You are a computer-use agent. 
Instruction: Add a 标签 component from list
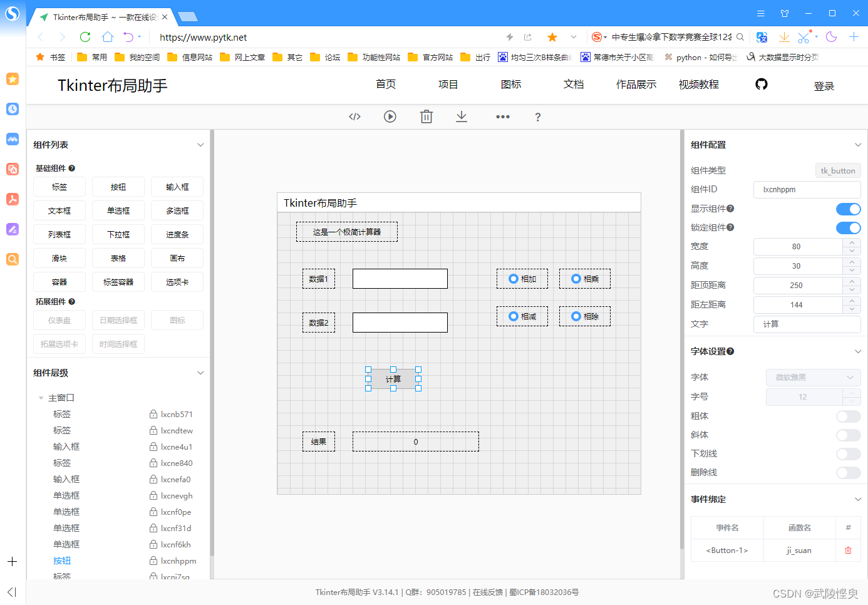click(x=59, y=187)
